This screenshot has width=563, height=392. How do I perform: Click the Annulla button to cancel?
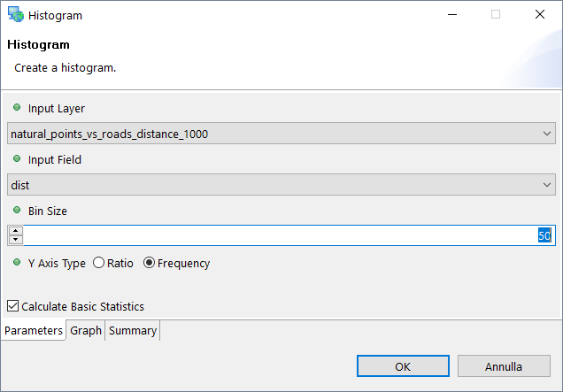(503, 366)
